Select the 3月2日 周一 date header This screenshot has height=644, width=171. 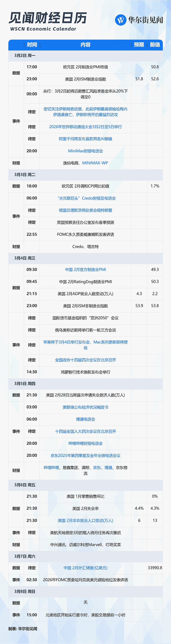point(25,55)
